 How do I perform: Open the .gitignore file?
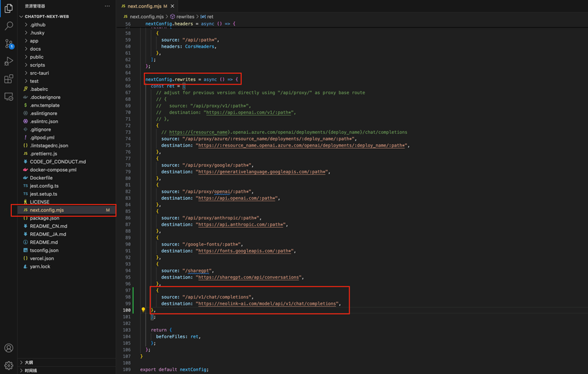tap(40, 129)
